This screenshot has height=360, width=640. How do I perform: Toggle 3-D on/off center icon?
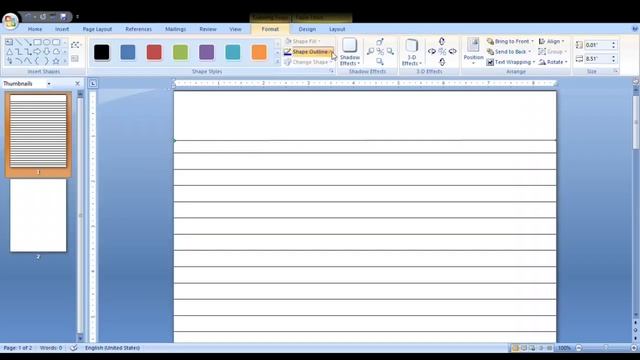pos(442,51)
